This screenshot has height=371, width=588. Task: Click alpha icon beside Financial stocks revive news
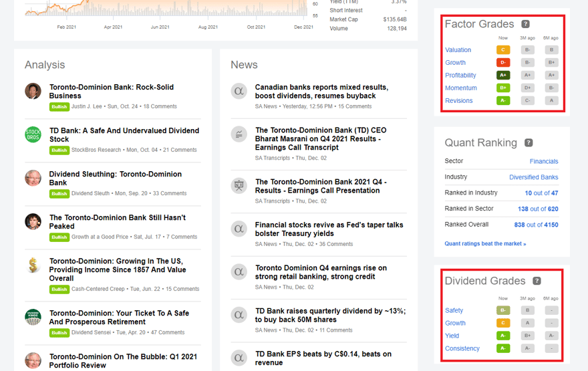[x=239, y=229]
